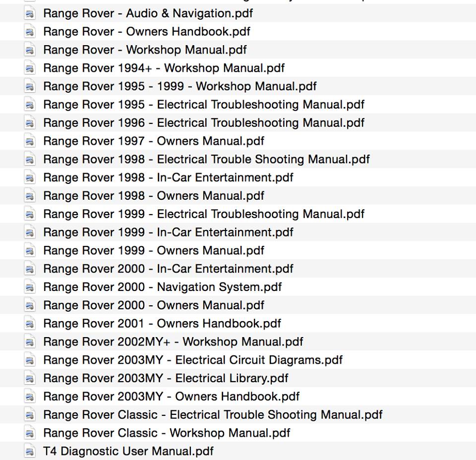Viewport: 476px width, 460px height.
Task: Click file name Range Rover 1998 - Owners Manual.pdf
Action: pyautogui.click(x=154, y=196)
